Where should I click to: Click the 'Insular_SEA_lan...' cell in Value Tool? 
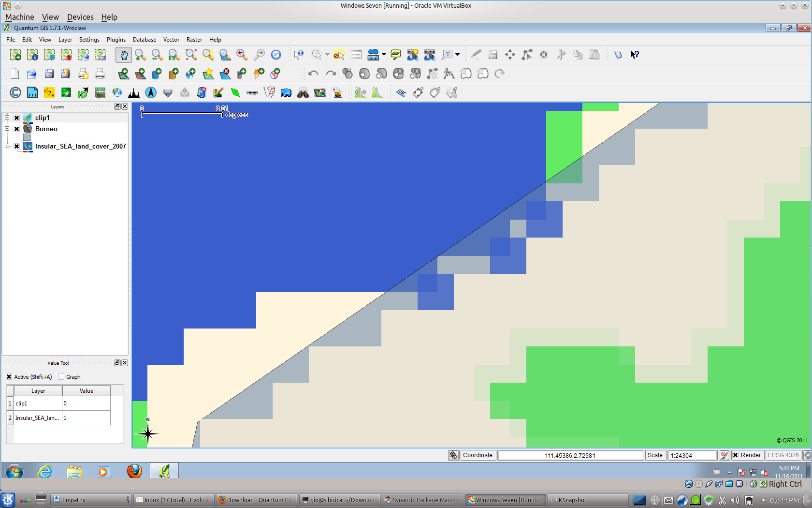coord(38,418)
